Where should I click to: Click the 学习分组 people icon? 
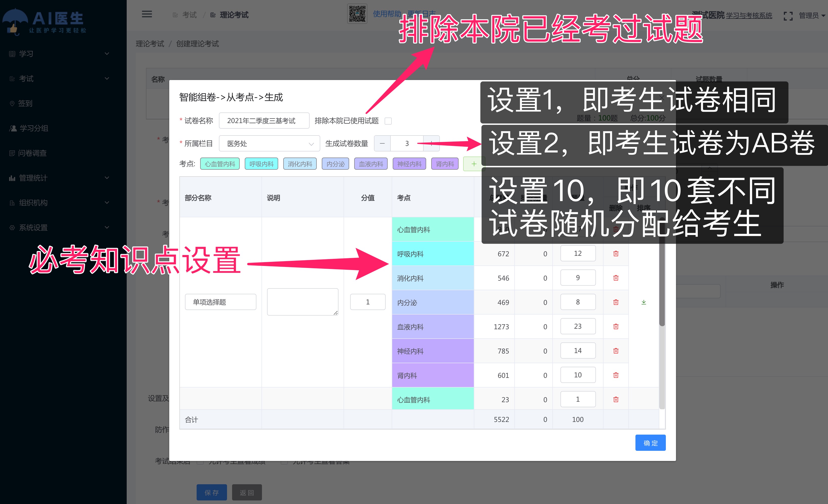(13, 128)
